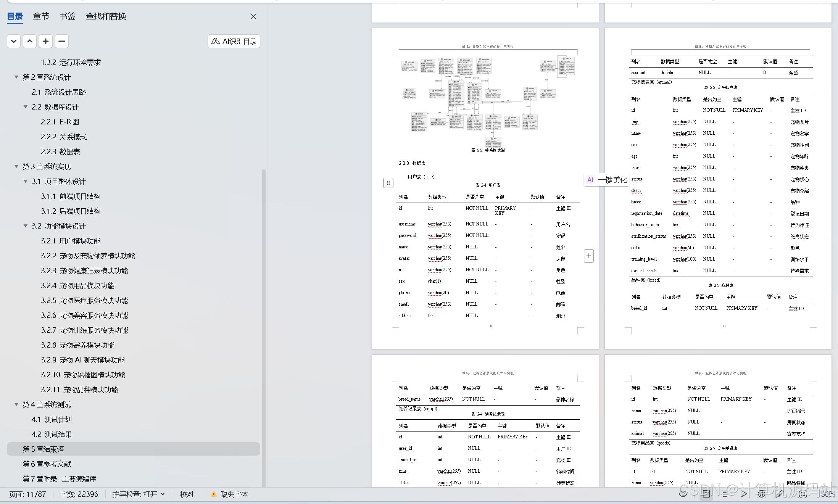Open the 书签 tab
838x504 pixels.
pos(68,16)
